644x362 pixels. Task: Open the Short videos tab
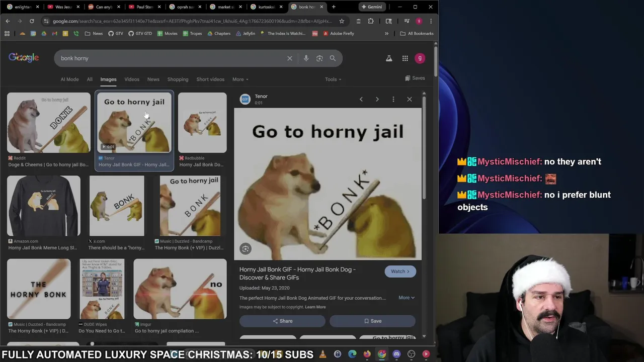pyautogui.click(x=210, y=79)
